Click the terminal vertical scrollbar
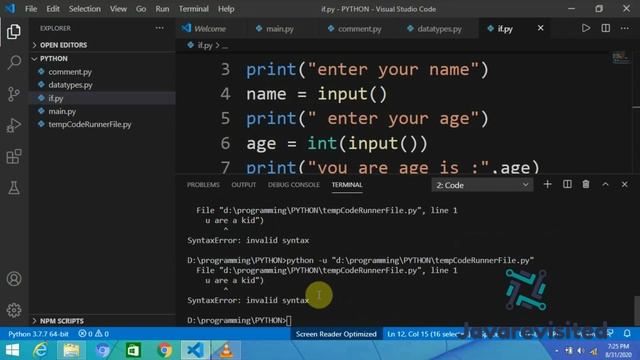Image resolution: width=640 pixels, height=360 pixels. click(636, 310)
